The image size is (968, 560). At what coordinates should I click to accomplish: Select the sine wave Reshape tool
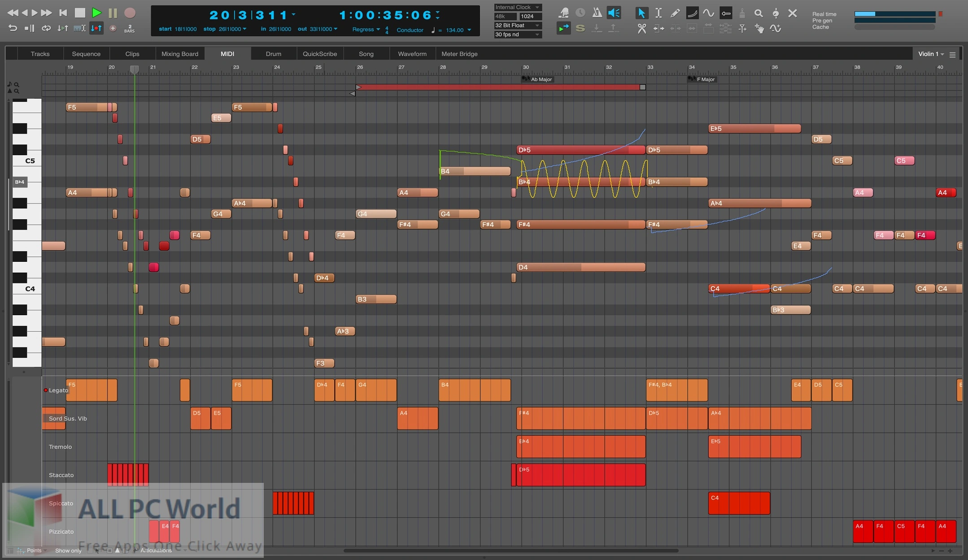coord(709,13)
